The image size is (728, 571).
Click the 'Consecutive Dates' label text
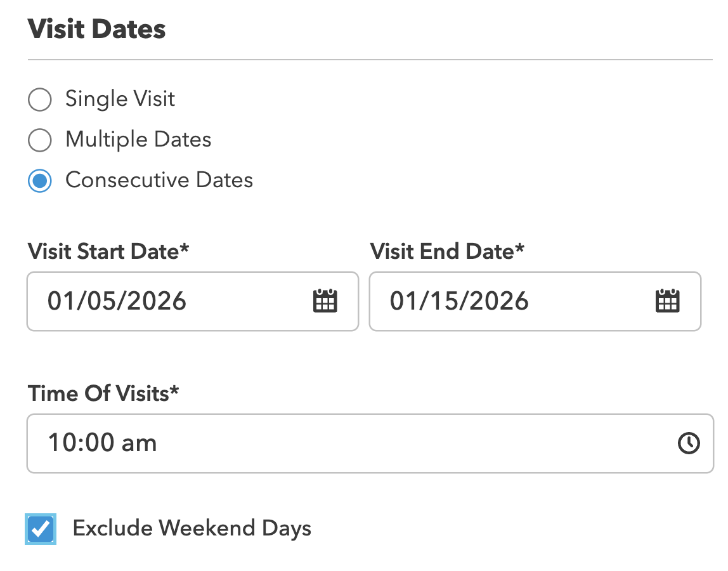(159, 180)
